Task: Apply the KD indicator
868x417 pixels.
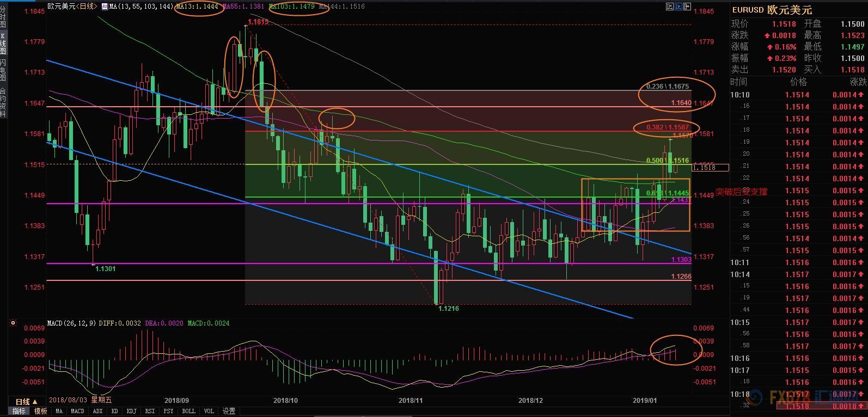Action: coord(115,412)
